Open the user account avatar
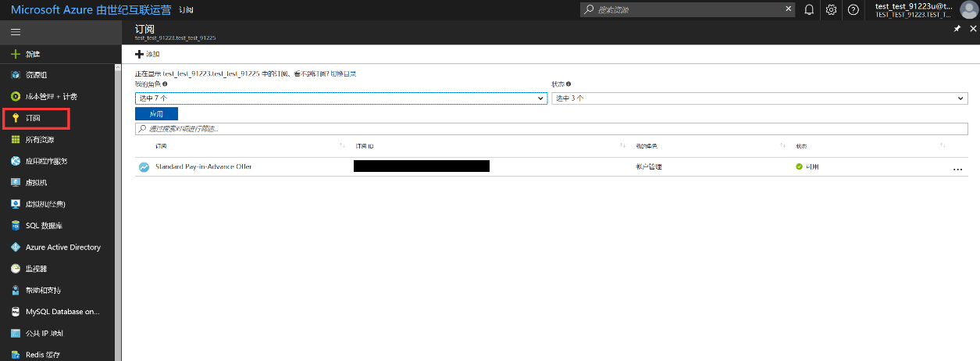Viewport: 980px width, 361px height. click(x=968, y=9)
